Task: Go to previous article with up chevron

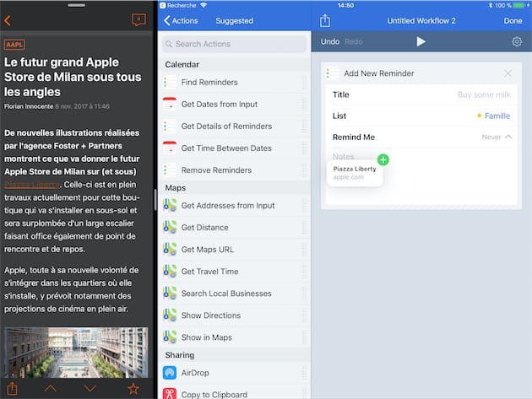Action: 50,389
